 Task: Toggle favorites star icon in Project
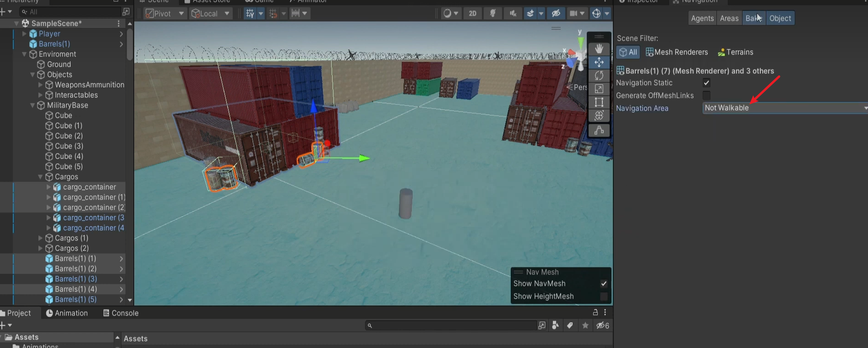[x=585, y=326]
